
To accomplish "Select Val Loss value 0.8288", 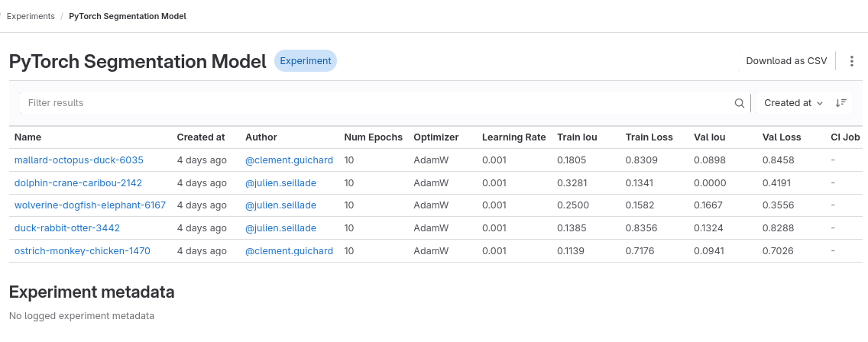I will (x=778, y=228).
